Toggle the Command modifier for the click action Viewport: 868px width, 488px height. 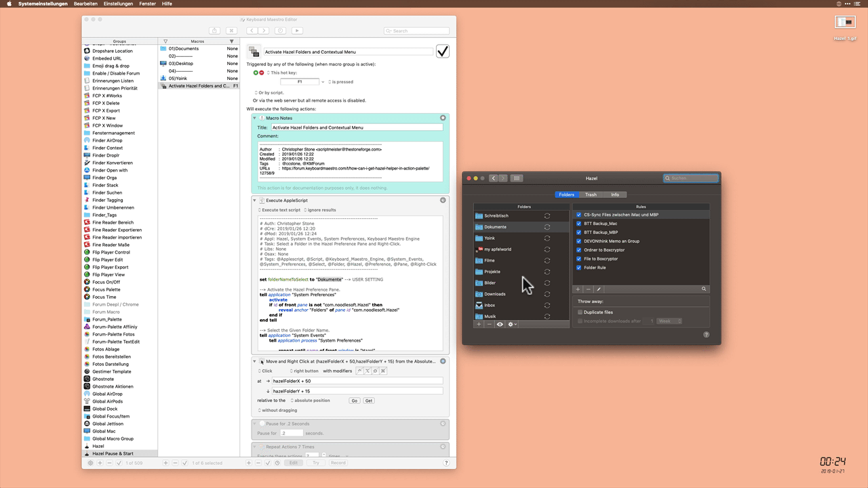coord(383,371)
